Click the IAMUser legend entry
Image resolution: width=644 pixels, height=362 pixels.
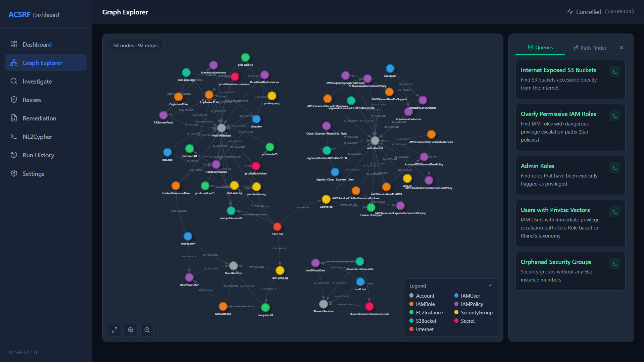coord(467,296)
